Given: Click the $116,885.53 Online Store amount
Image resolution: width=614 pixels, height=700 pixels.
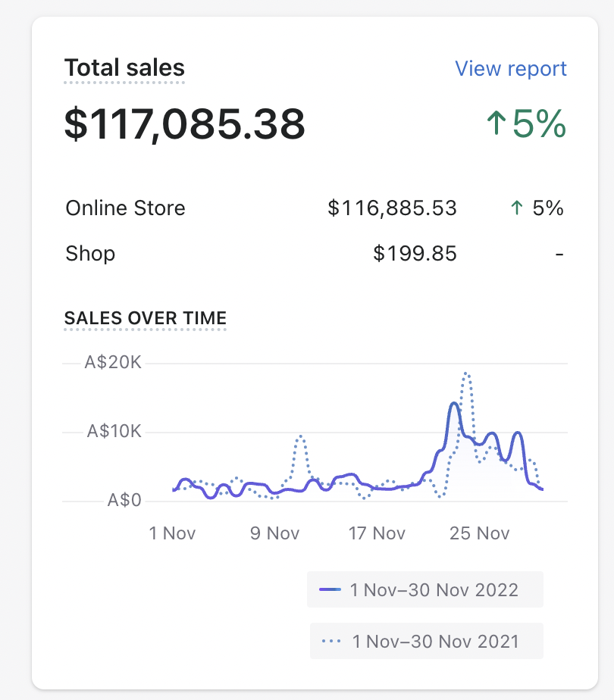Looking at the screenshot, I should [392, 208].
